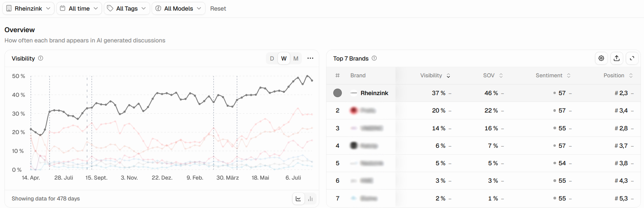Click the gray Rheinzink color swatch circle
This screenshot has height=208, width=644.
[x=337, y=93]
